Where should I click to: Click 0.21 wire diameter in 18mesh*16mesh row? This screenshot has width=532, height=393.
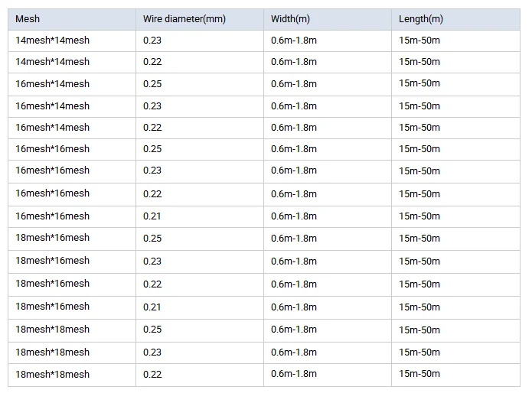(x=152, y=307)
